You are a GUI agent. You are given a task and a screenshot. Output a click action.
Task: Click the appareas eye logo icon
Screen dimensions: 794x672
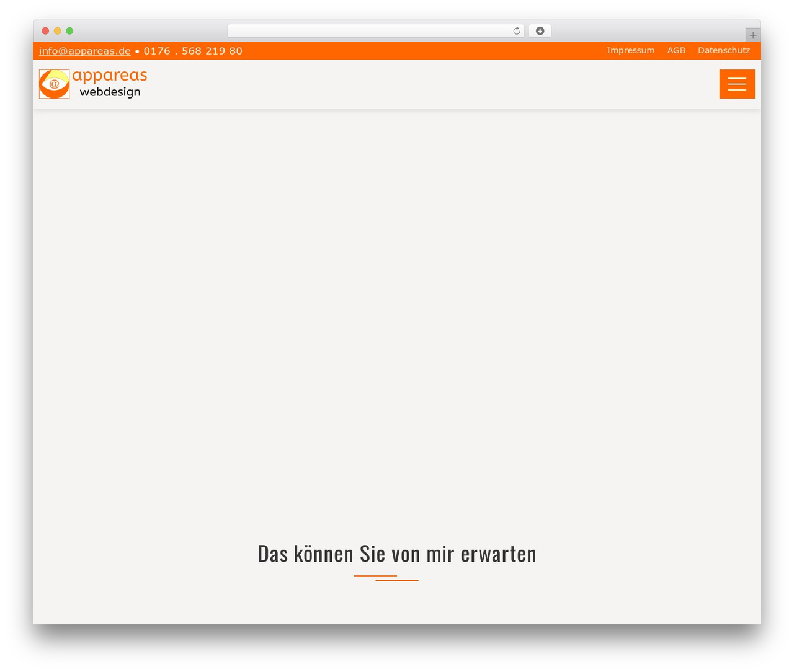pos(55,84)
